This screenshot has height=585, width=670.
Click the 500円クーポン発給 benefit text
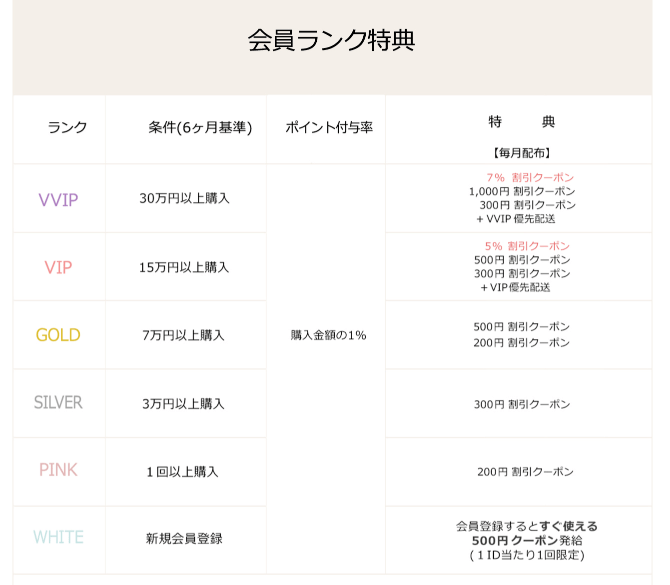526,541
